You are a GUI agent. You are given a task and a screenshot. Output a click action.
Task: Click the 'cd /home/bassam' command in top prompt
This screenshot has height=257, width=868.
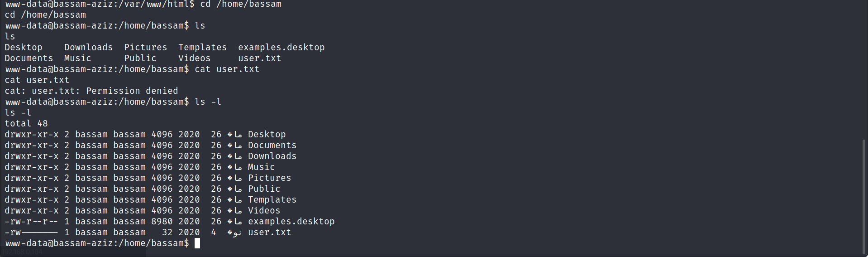[x=241, y=5]
